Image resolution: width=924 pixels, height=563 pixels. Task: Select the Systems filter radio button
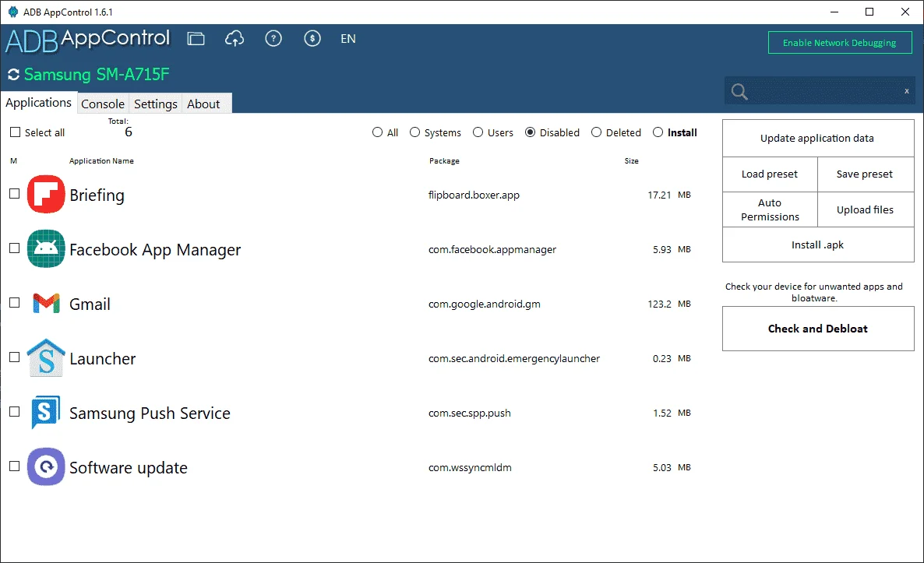414,132
